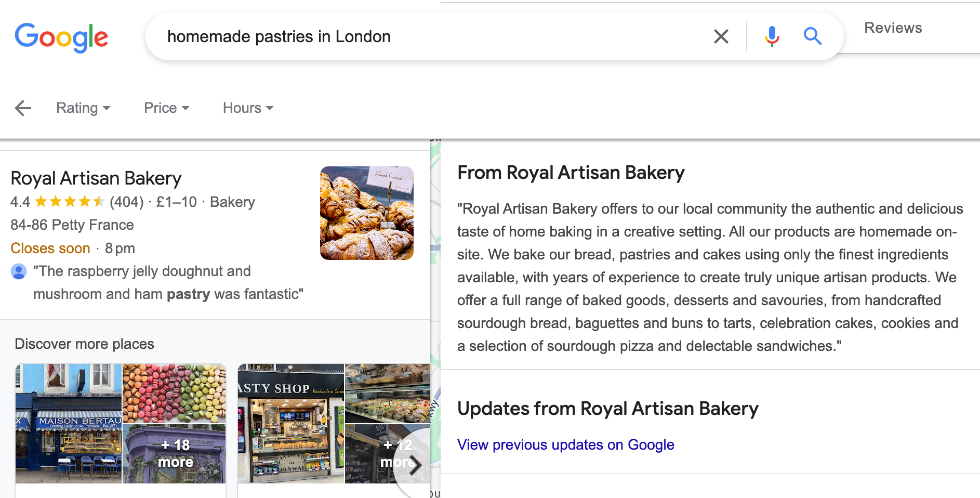Start voice search with microphone icon
Image resolution: width=980 pixels, height=498 pixels.
[x=772, y=36]
